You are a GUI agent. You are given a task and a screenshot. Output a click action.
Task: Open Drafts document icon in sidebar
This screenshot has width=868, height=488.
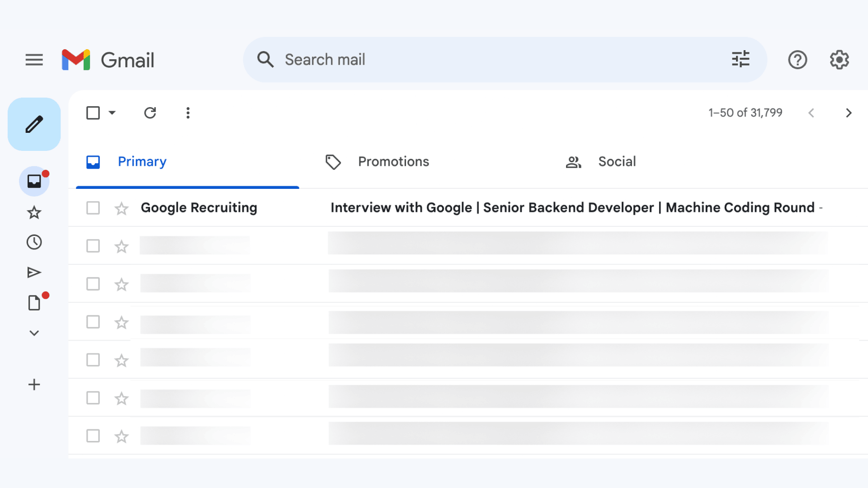tap(34, 303)
